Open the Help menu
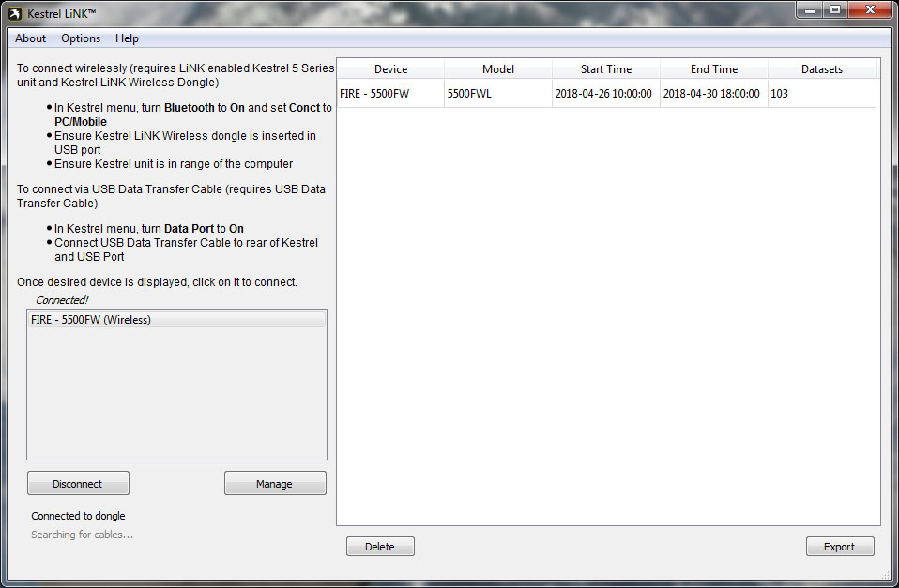The height and width of the screenshot is (588, 899). pos(127,38)
